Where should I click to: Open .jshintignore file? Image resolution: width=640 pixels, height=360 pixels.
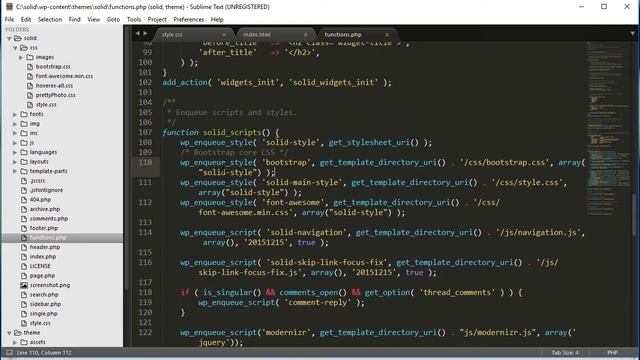click(46, 190)
